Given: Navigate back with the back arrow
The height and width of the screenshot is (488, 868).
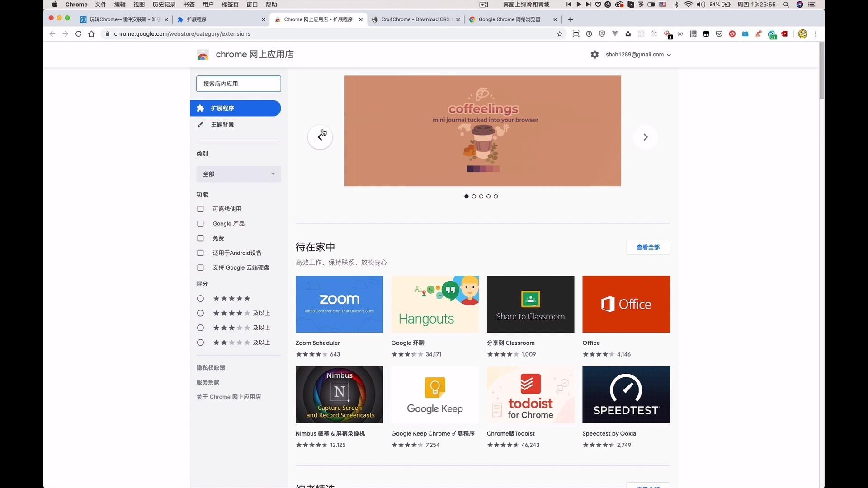Looking at the screenshot, I should click(x=52, y=34).
